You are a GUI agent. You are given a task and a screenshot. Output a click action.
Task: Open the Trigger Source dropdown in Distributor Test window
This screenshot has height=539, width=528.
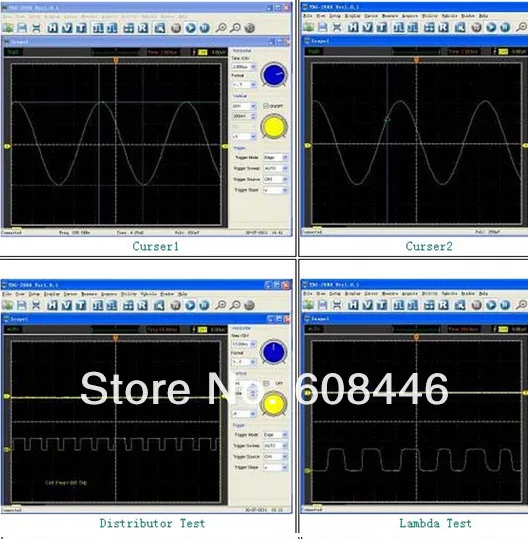275,456
